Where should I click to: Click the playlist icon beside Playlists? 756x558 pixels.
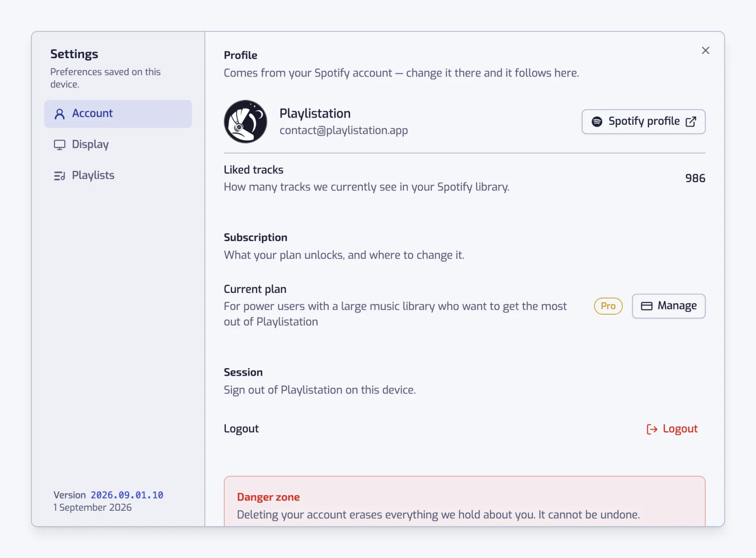60,176
